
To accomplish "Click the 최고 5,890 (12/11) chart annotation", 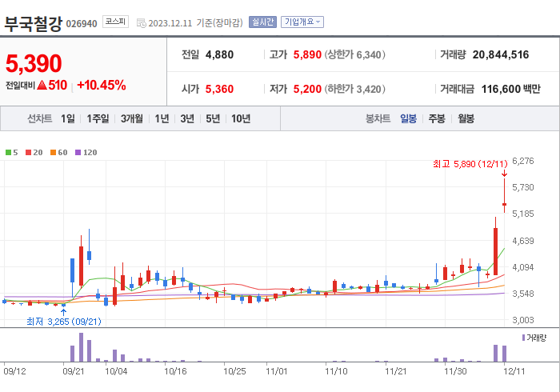I will point(470,164).
